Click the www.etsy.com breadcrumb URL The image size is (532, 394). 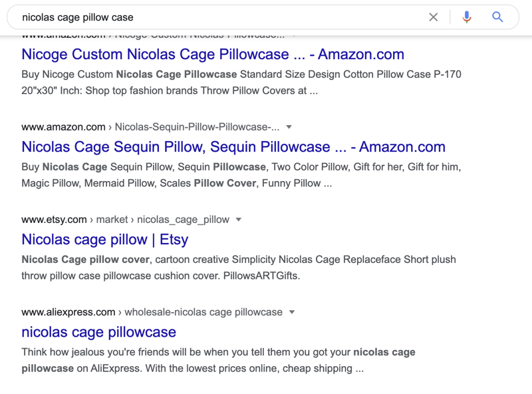(x=52, y=219)
